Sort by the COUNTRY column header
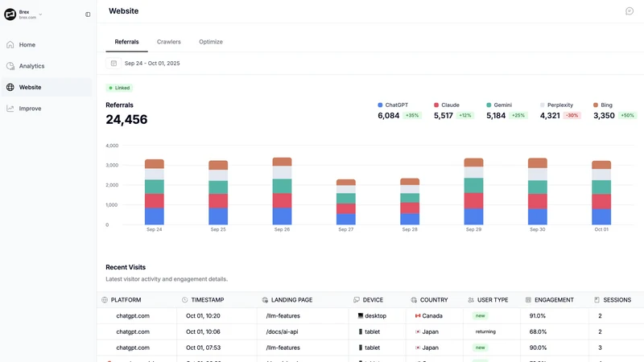The width and height of the screenshot is (644, 362). pyautogui.click(x=434, y=300)
